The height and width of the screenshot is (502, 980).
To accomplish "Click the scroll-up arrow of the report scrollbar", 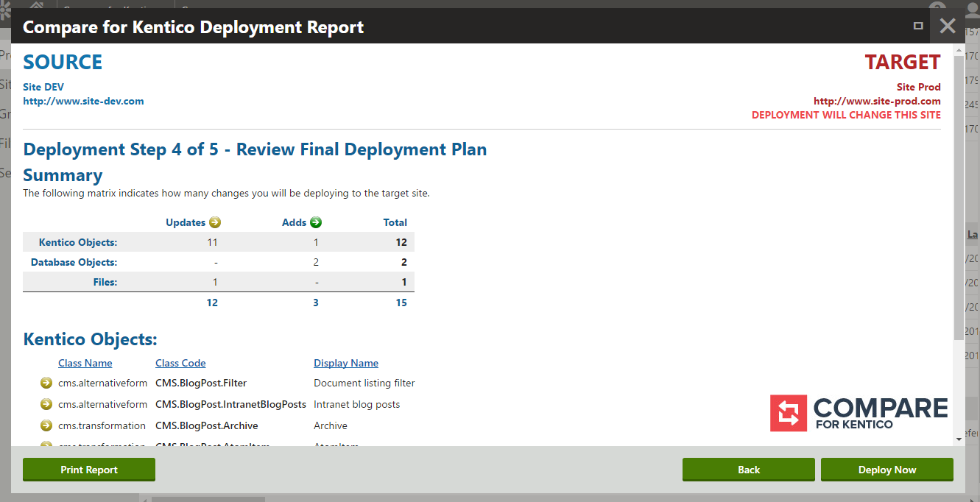I will point(959,51).
